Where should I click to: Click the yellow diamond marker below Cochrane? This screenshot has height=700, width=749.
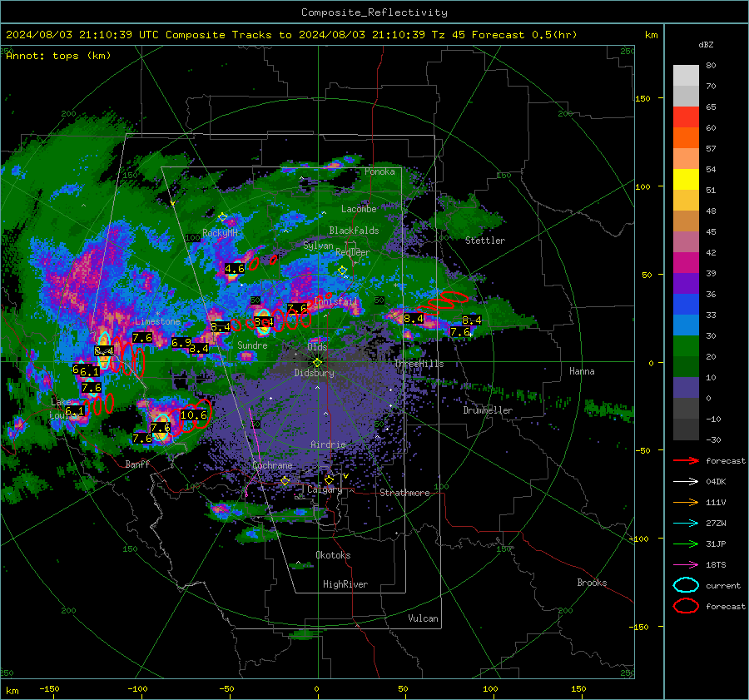(x=285, y=480)
